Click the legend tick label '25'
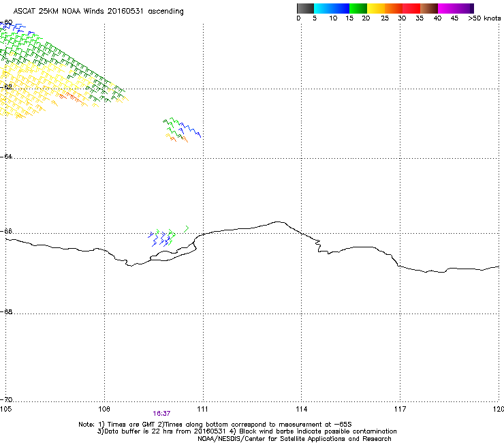Viewport: 504px width, 443px height. click(385, 18)
